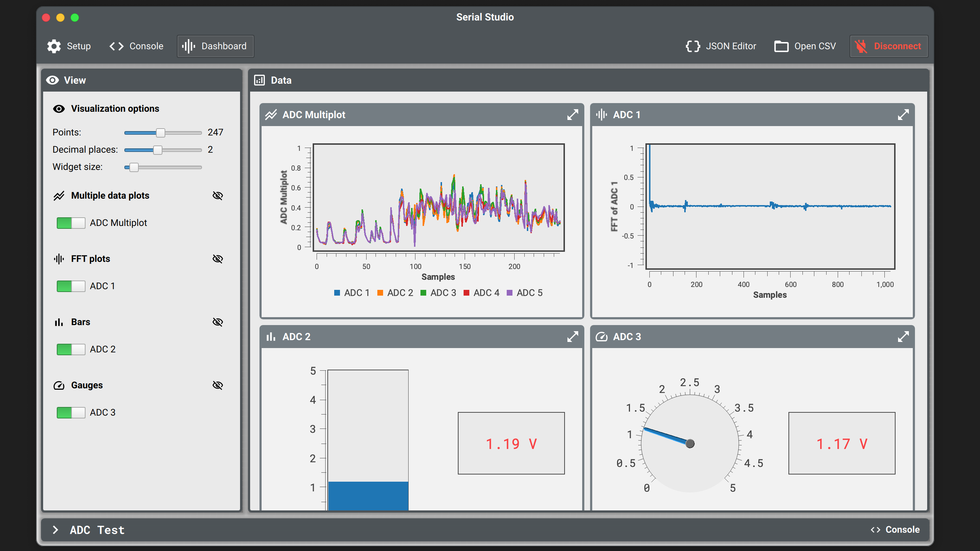Expand the ADC 2 bar widget

[572, 337]
